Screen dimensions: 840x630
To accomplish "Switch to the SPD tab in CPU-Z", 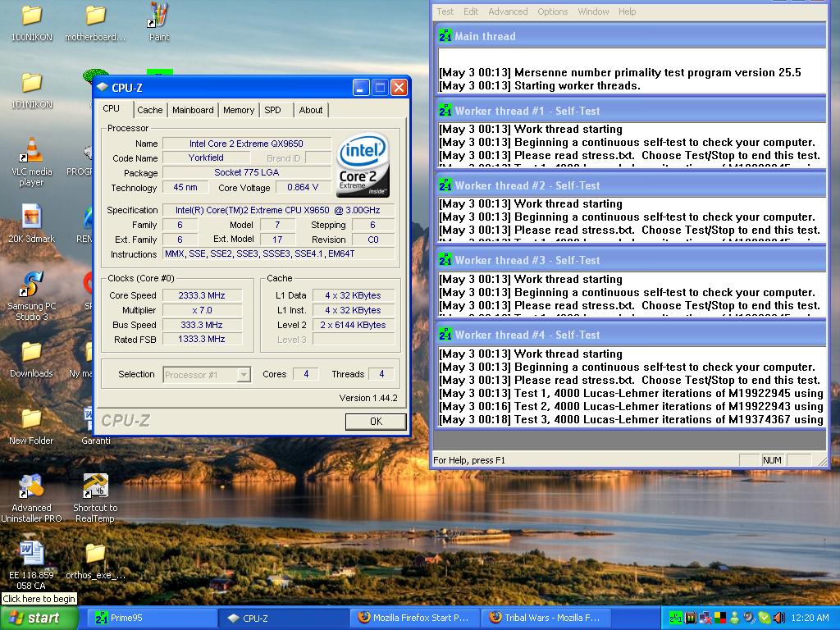I will 272,110.
